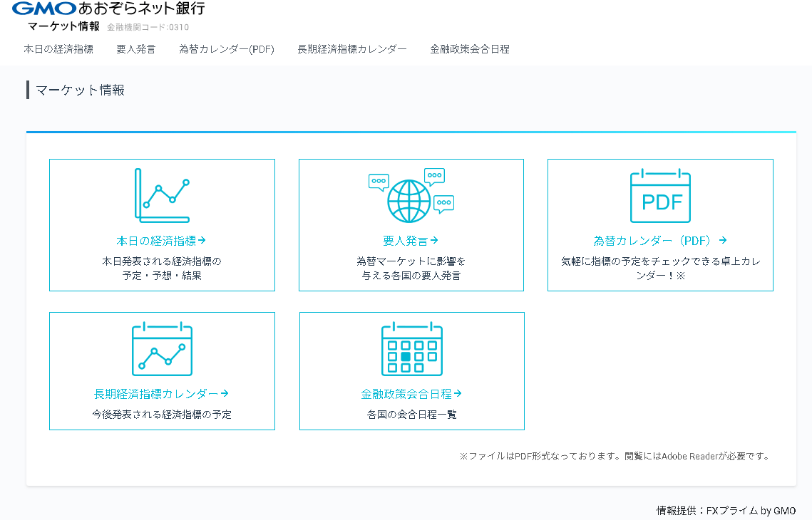Select 為替カレンダー(PDF) in the navigation
The image size is (812, 520).
click(x=227, y=49)
